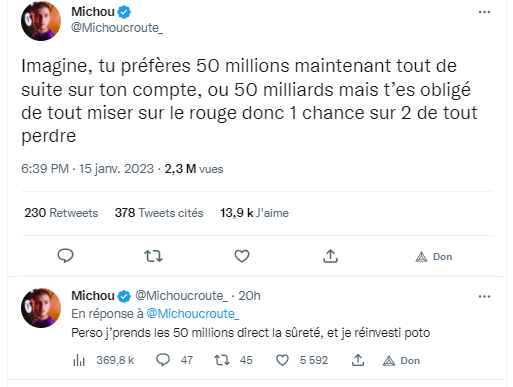513x387 pixels.
Task: Retweet the reply tweet with 45 retweets
Action: tap(222, 360)
